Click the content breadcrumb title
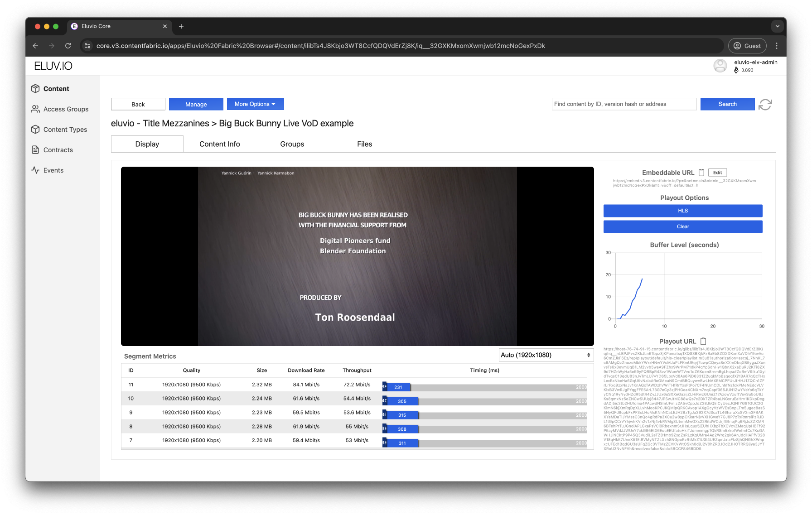 (x=232, y=123)
